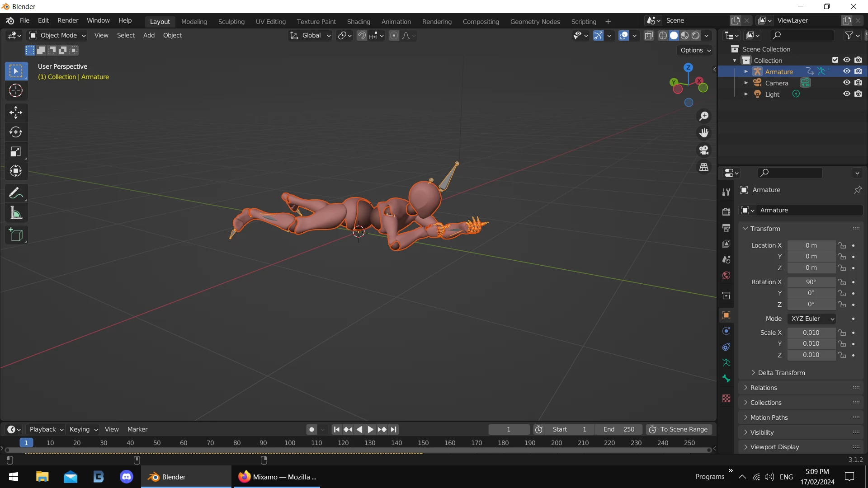
Task: Open the Render menu
Action: [x=68, y=20]
